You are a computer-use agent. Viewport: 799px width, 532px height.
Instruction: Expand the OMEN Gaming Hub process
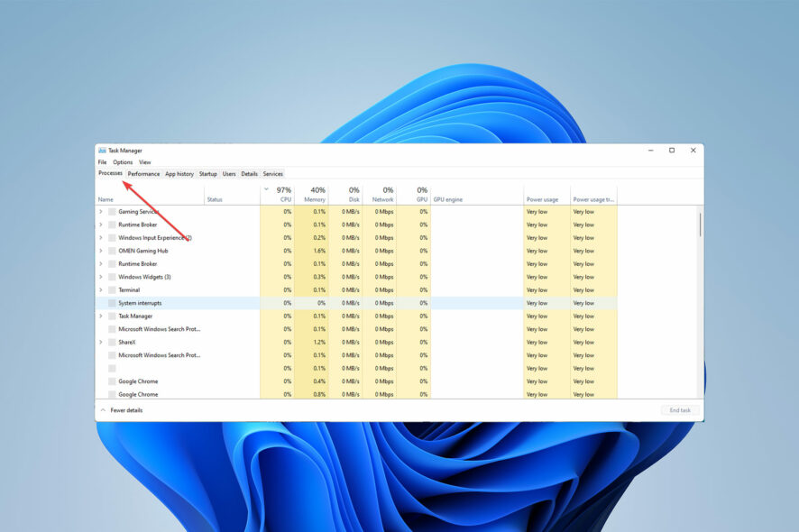(101, 251)
